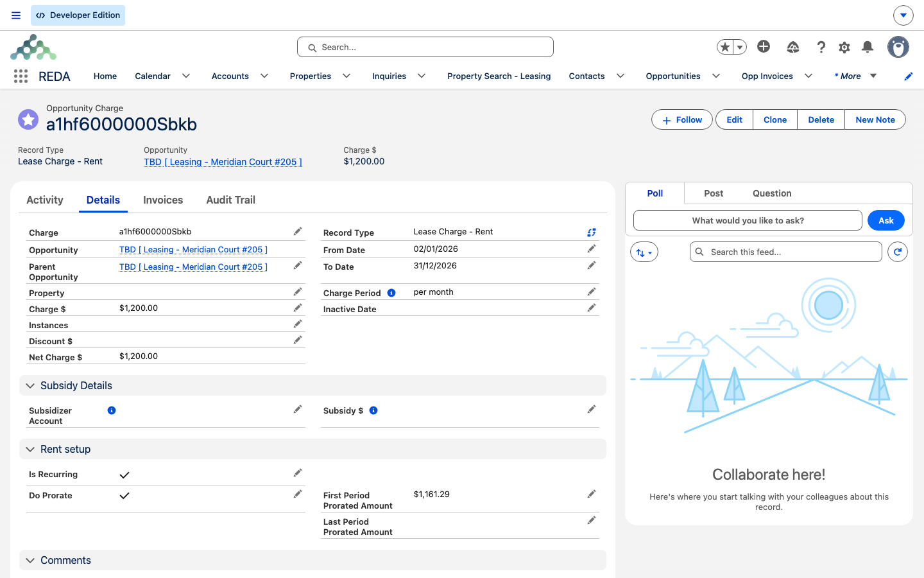Click the Change Record Type icon

pos(592,232)
